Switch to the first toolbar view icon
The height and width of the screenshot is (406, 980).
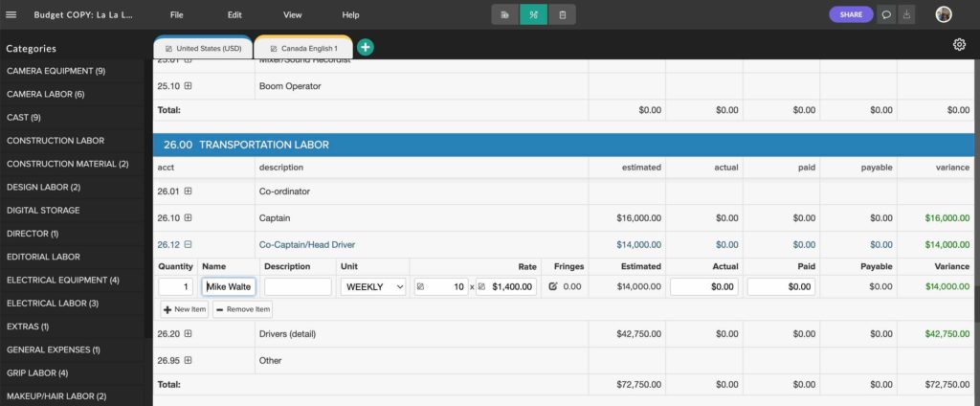[x=505, y=14]
